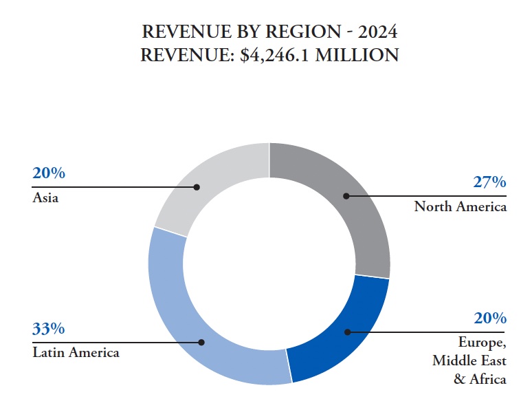Click the "REVENUE BY REGION - 2024" title
This screenshot has height=410, width=532.
point(269,32)
